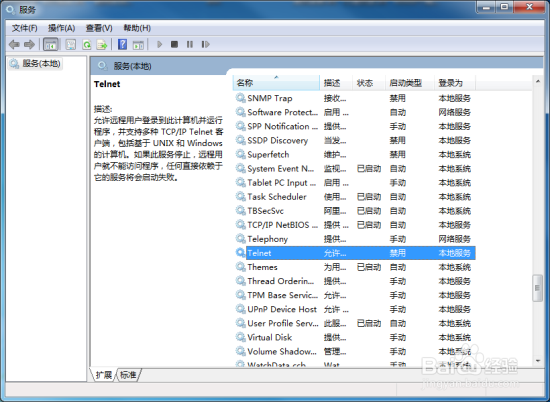Click the Services window title bar icon
The width and height of the screenshot is (550, 402).
[11, 9]
